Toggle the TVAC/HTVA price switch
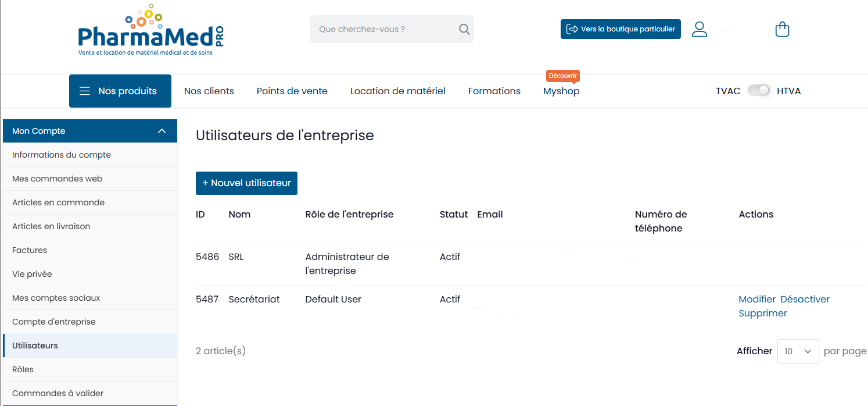 758,91
